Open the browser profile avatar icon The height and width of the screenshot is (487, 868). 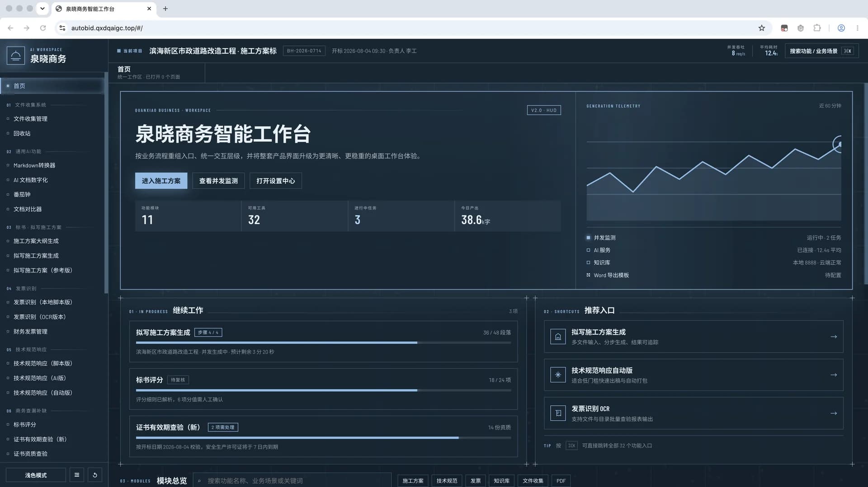tap(841, 28)
